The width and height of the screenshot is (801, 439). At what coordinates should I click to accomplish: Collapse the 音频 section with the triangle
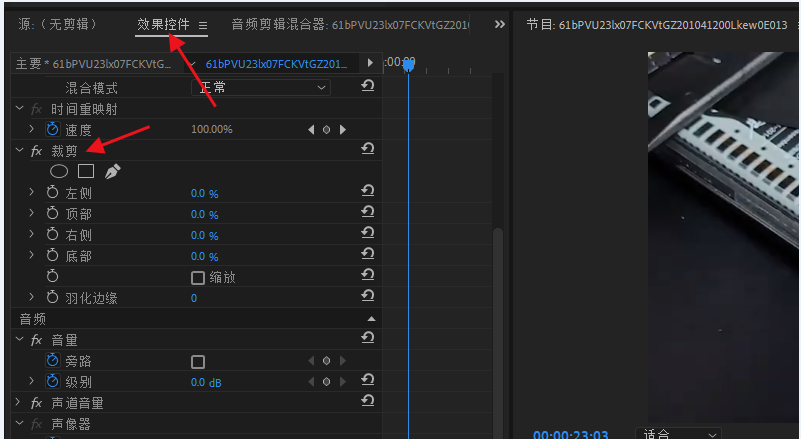click(x=371, y=319)
